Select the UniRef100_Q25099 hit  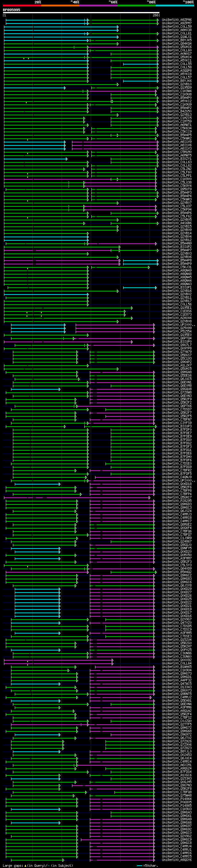177,328
